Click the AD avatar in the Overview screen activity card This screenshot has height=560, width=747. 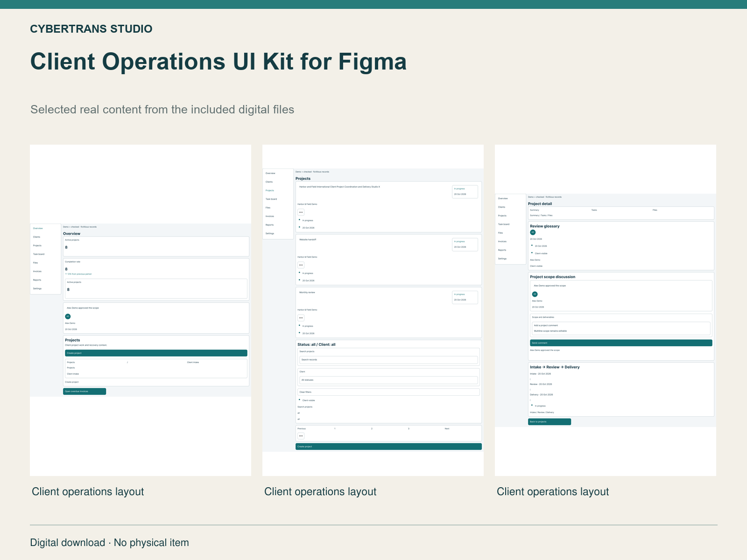pyautogui.click(x=68, y=316)
